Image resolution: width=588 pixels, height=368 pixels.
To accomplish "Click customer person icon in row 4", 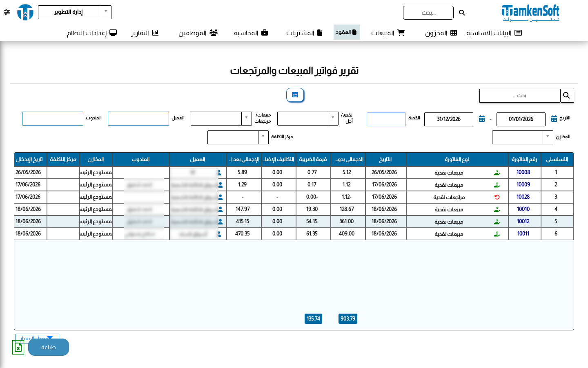I will point(220,209).
